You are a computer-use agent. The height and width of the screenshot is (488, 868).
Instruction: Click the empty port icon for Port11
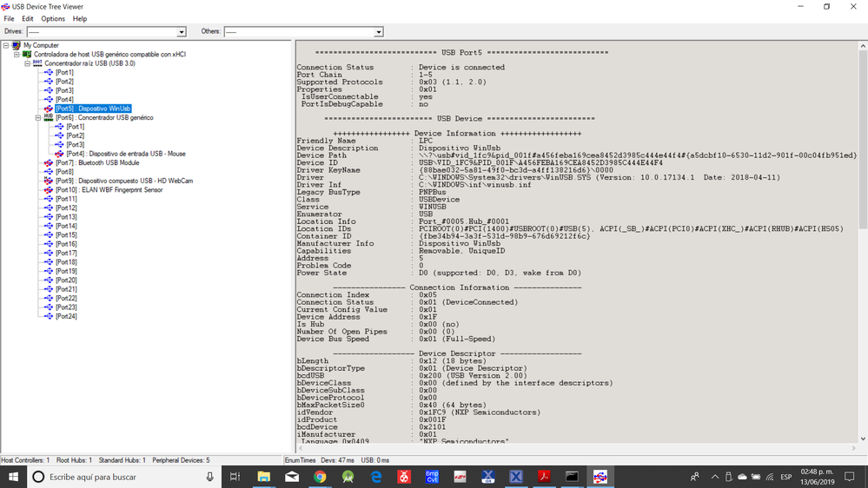click(48, 199)
